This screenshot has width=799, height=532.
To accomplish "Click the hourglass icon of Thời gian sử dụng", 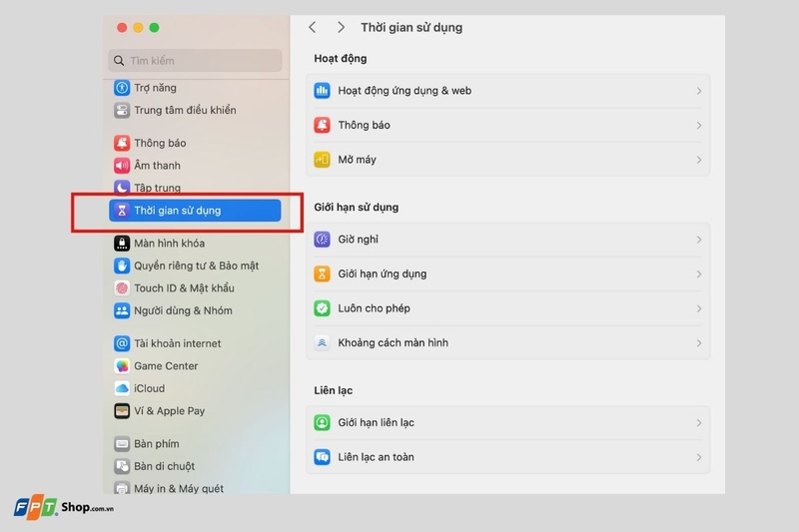I will 122,211.
